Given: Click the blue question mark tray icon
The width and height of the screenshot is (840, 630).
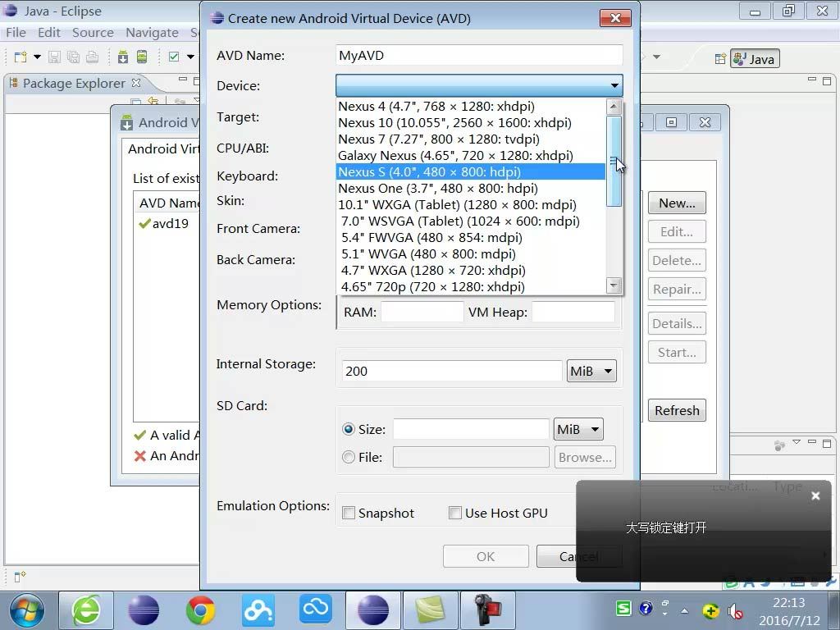Looking at the screenshot, I should (x=646, y=608).
